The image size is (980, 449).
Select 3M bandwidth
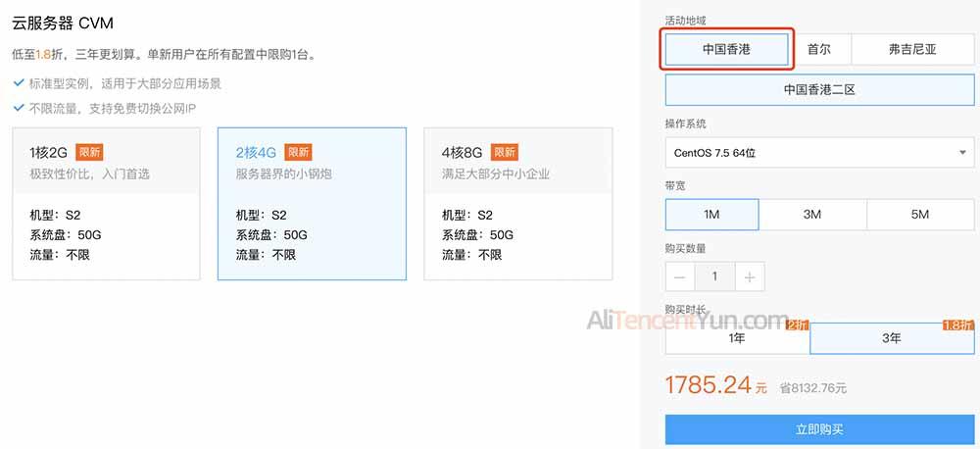812,215
